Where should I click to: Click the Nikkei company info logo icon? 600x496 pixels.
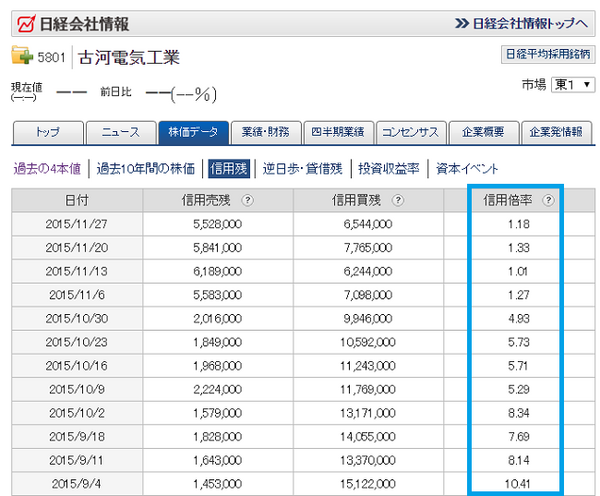click(26, 24)
